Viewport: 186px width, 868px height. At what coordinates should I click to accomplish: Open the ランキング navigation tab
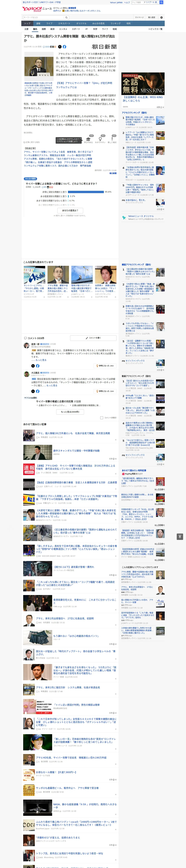point(115,24)
